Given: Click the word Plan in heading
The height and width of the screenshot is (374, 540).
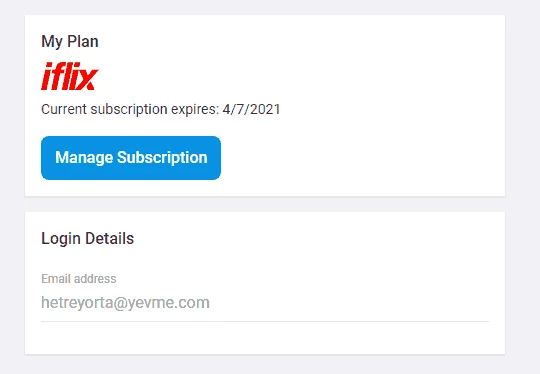Looking at the screenshot, I should [x=83, y=41].
